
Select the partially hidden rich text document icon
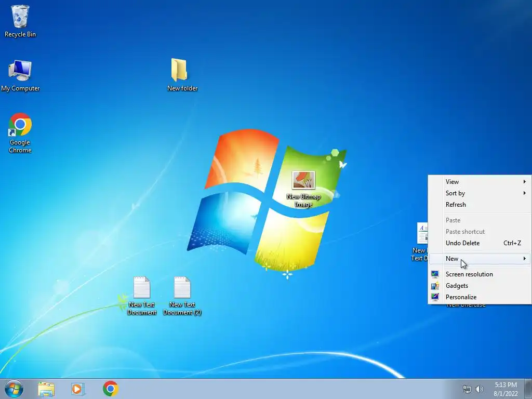[422, 233]
